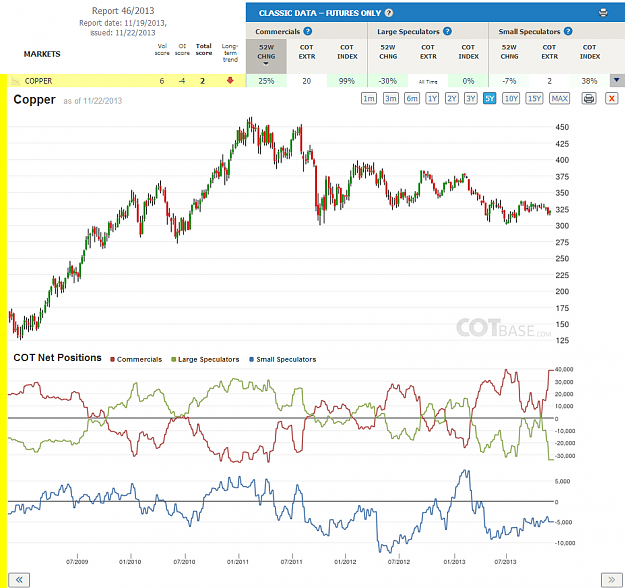The width and height of the screenshot is (625, 588).
Task: Switch chart range to MAX
Action: 560,98
